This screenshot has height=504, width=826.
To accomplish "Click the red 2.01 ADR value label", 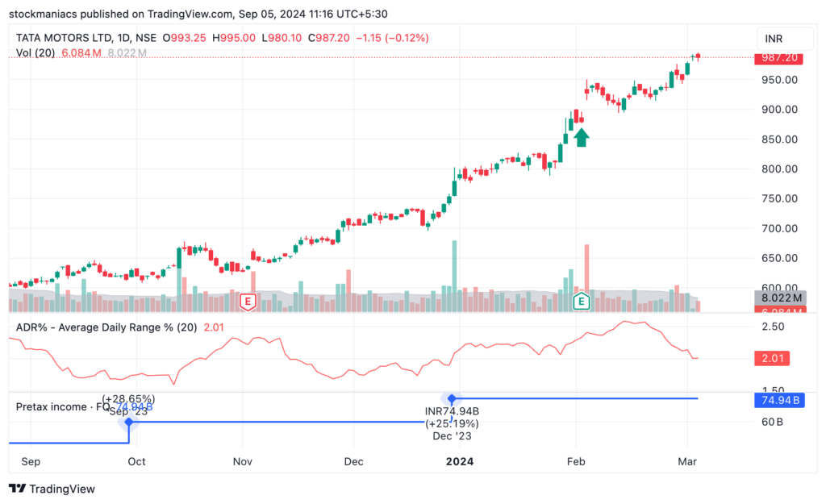I will 772,359.
